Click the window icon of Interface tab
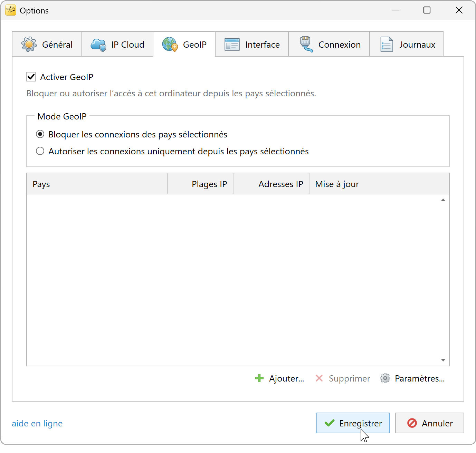Viewport: 476px width, 453px height. [x=232, y=45]
